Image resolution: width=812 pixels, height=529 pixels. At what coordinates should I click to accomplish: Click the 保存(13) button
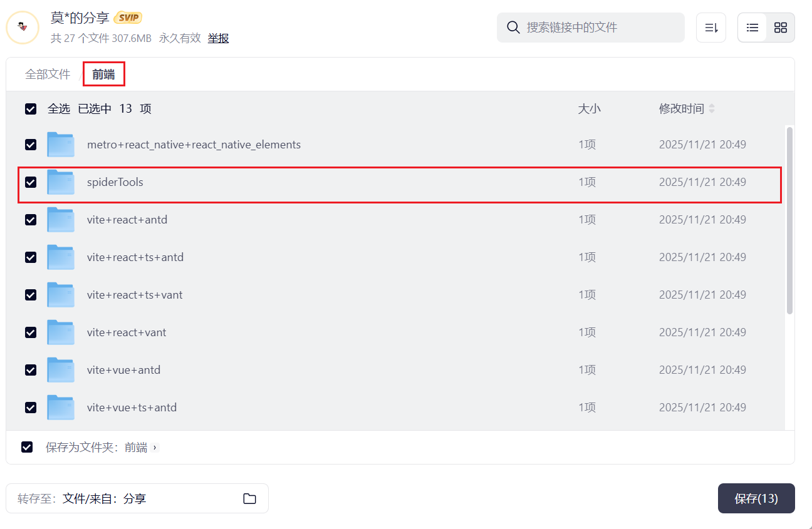pyautogui.click(x=756, y=498)
